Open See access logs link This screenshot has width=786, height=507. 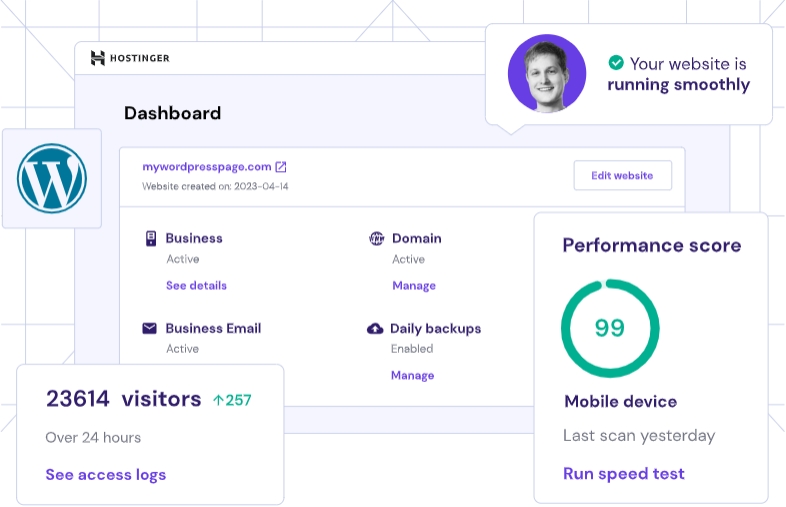point(106,474)
